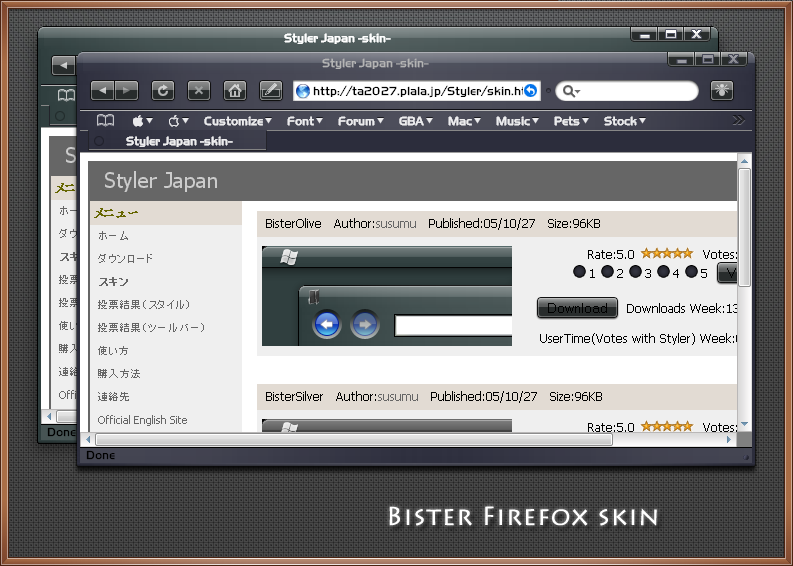
Task: Click the Download button for BisterOlive
Action: pyautogui.click(x=577, y=308)
